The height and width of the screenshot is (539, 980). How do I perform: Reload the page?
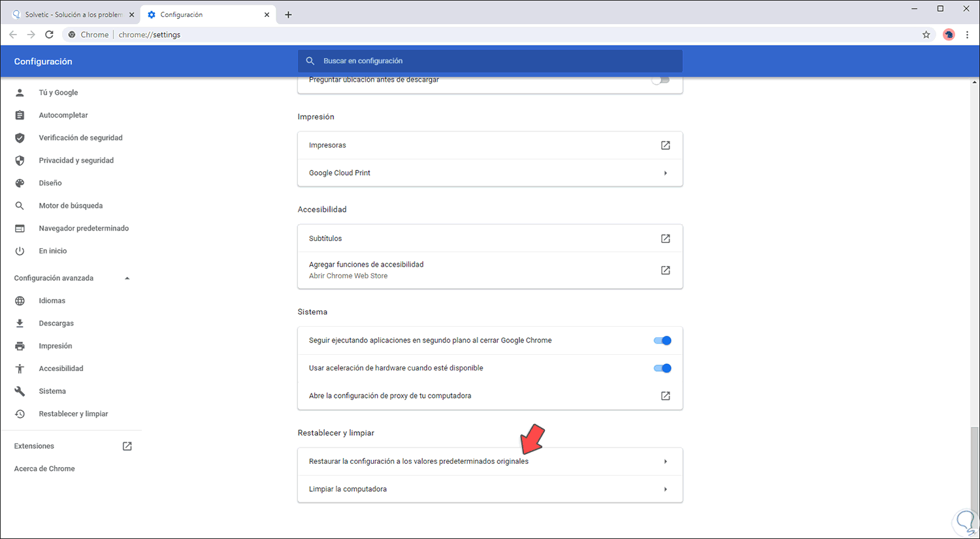pyautogui.click(x=49, y=35)
